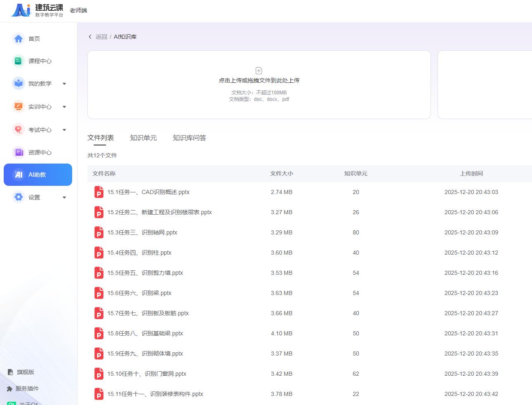532x405 pixels.
Task: Click the Resource Center (资源中心) icon
Action: click(18, 152)
